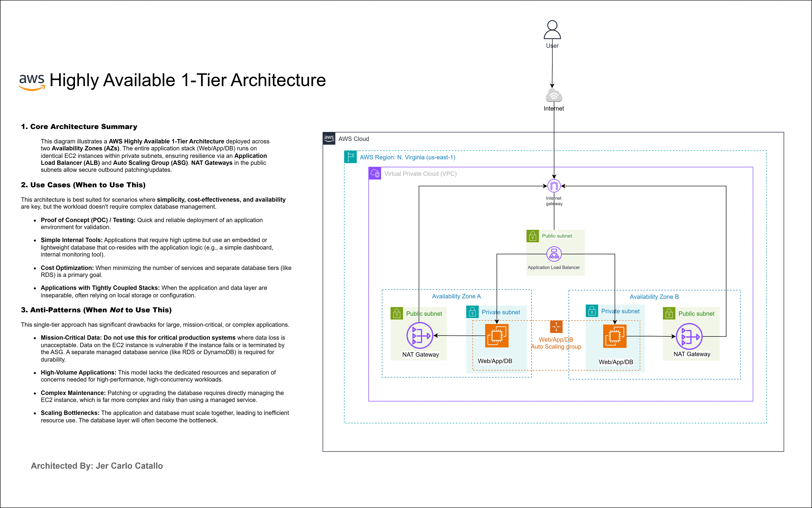Click the Internet gateway icon
Image resolution: width=812 pixels, height=508 pixels.
[x=554, y=186]
